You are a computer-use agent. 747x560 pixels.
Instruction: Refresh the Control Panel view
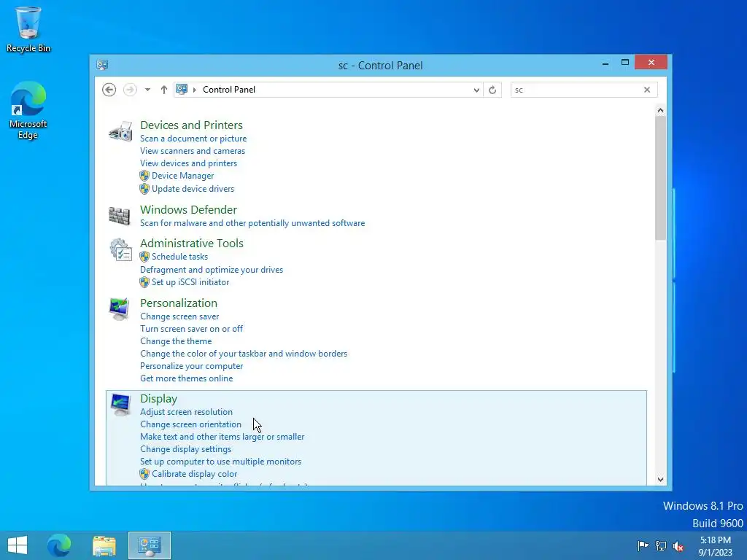492,90
